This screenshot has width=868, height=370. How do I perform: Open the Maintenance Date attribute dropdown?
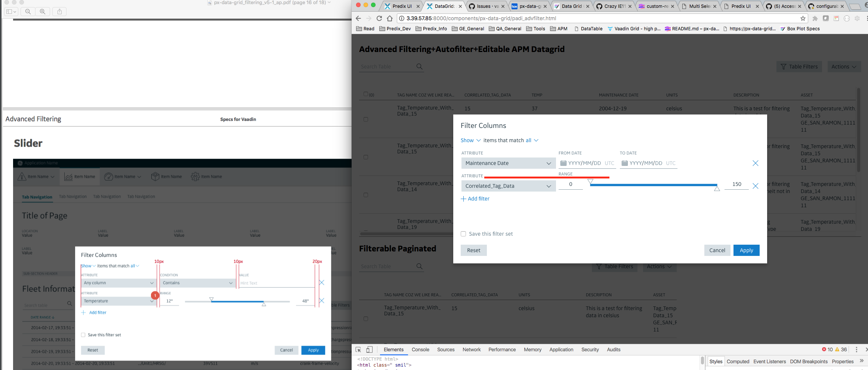(x=508, y=163)
